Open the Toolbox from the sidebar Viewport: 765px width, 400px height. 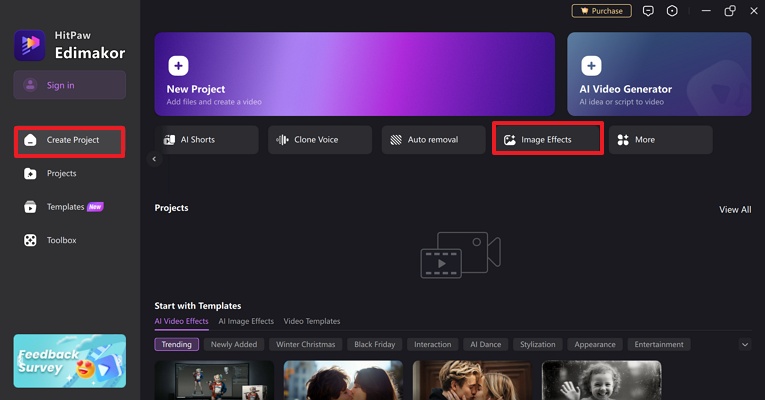(x=60, y=240)
